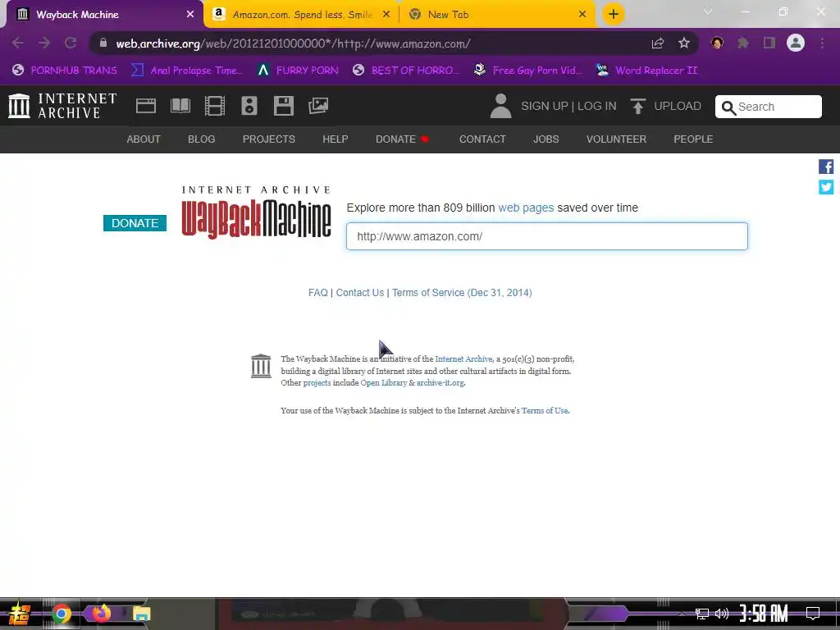
Task: Click the extension avatar icon next to star
Action: click(x=717, y=43)
